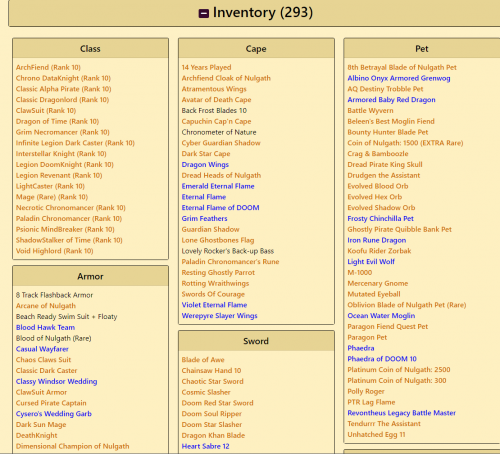This screenshot has height=454, width=500.
Task: Select Chronometer of Nature entry
Action: coord(219,132)
